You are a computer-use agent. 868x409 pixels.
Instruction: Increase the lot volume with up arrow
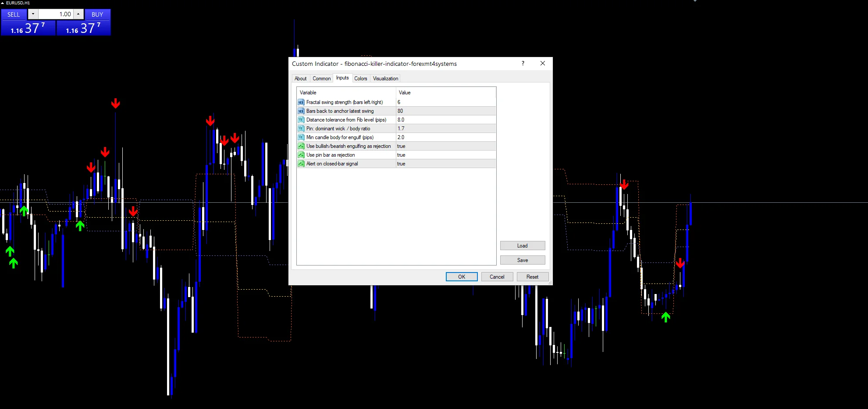(x=78, y=14)
